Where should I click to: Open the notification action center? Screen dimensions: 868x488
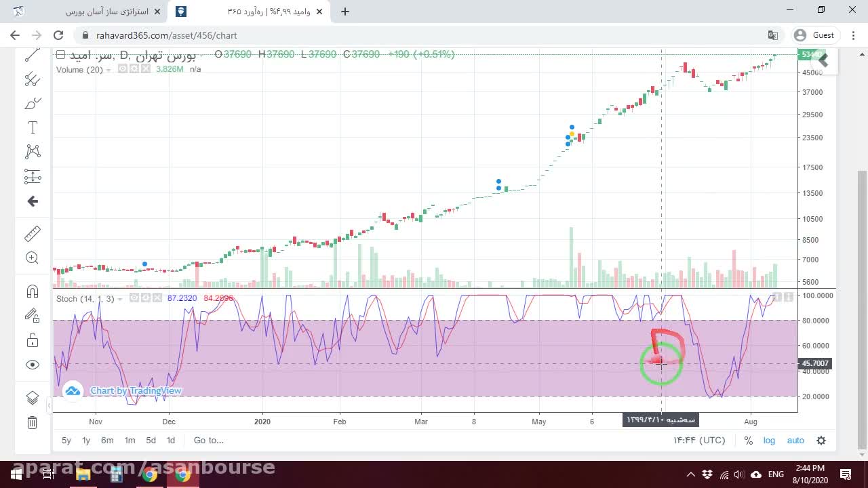point(846,474)
